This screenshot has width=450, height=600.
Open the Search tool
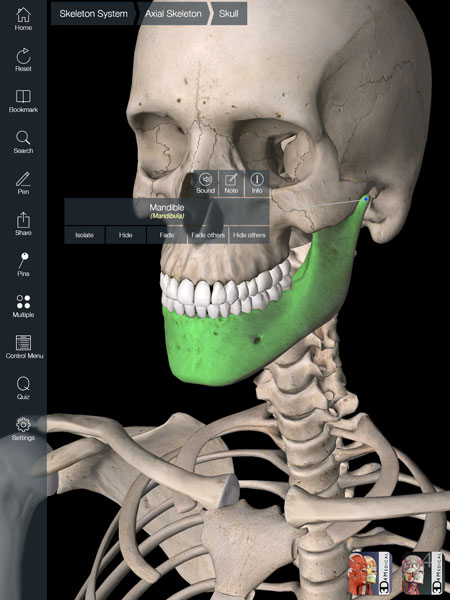click(23, 142)
